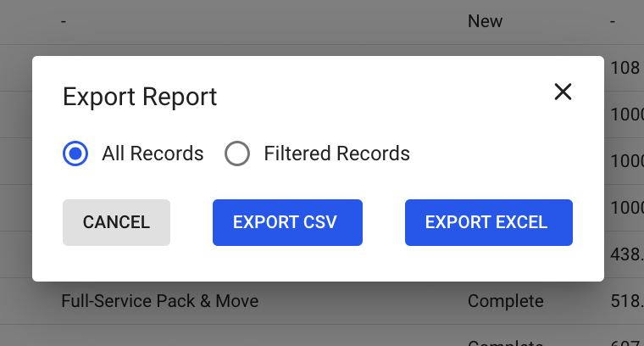Click the 518 value cell
The image size is (644, 346).
click(625, 301)
